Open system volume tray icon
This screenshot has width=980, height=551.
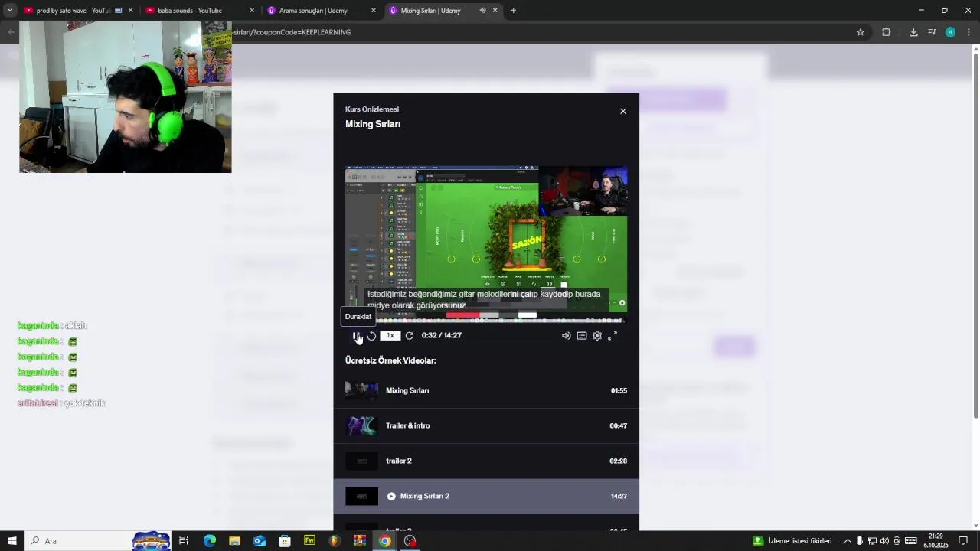pyautogui.click(x=884, y=541)
